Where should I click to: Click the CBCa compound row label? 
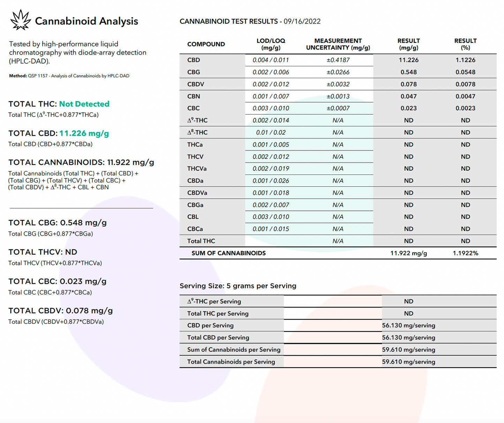(x=195, y=229)
